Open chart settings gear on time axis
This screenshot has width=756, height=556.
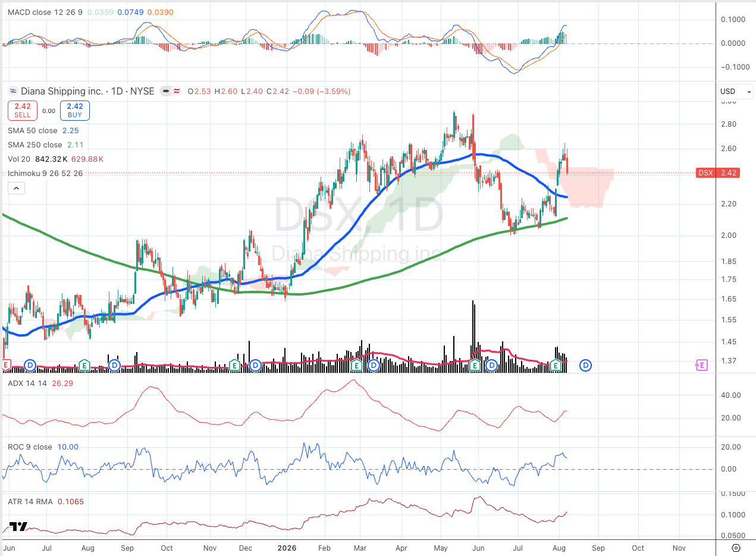pos(736,548)
